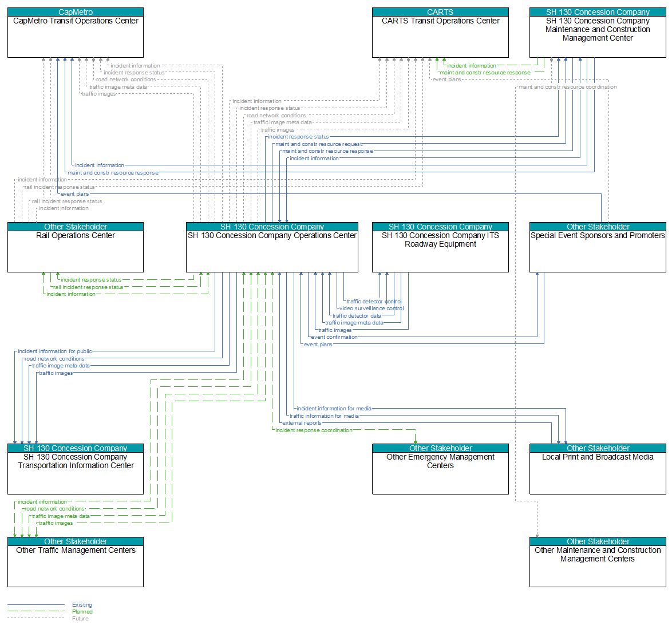This screenshot has height=629, width=672.
Task: Select the Transportation Information Center box
Action: coord(76,469)
